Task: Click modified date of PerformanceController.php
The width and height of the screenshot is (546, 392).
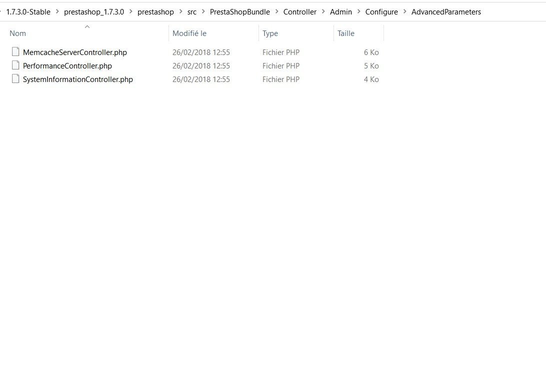Action: click(x=201, y=66)
